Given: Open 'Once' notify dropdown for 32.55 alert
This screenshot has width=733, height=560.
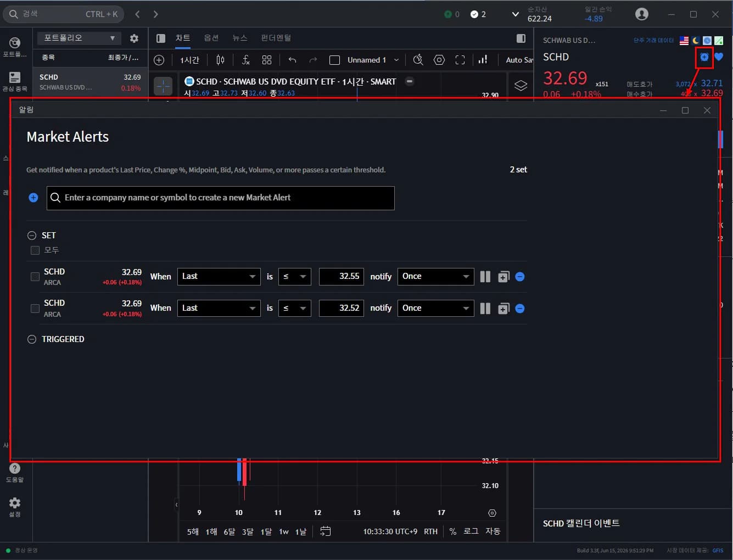Looking at the screenshot, I should pyautogui.click(x=435, y=277).
